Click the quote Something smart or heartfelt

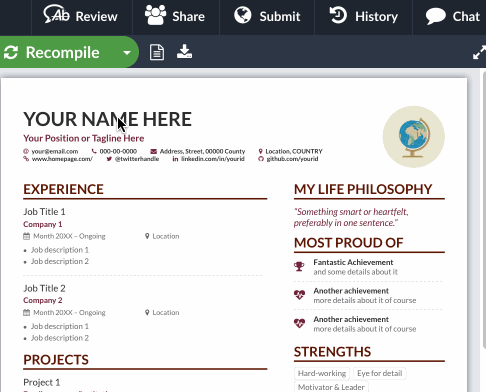pos(351,217)
